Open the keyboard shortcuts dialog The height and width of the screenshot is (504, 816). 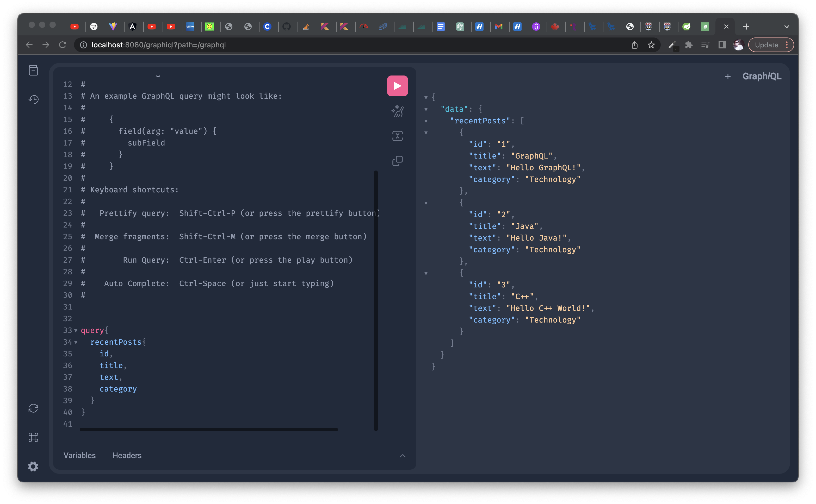(33, 438)
